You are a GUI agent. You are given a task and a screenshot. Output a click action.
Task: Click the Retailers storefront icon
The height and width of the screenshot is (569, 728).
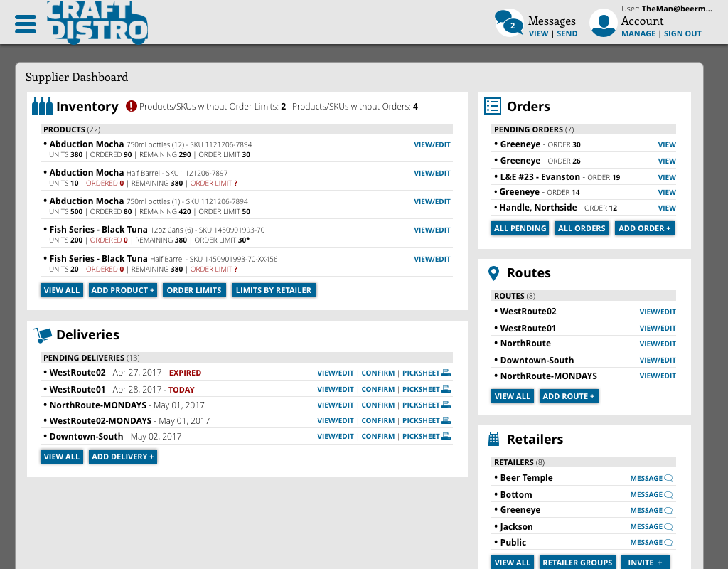493,439
